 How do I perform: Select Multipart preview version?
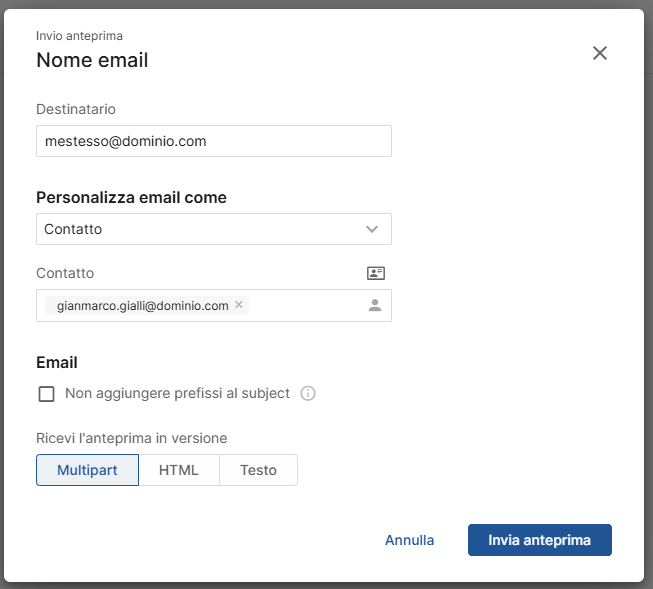[87, 470]
